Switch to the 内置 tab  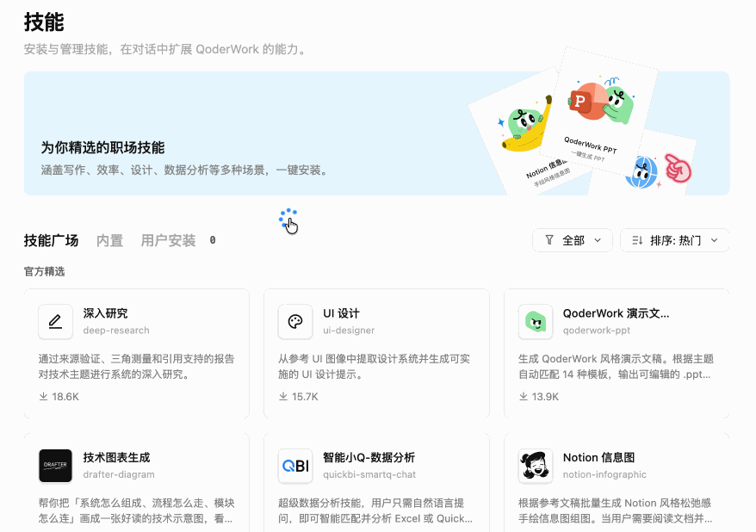tap(110, 240)
